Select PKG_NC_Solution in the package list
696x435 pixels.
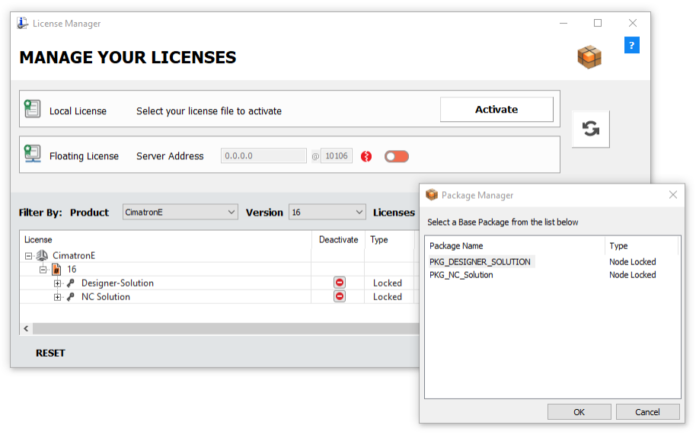(461, 274)
